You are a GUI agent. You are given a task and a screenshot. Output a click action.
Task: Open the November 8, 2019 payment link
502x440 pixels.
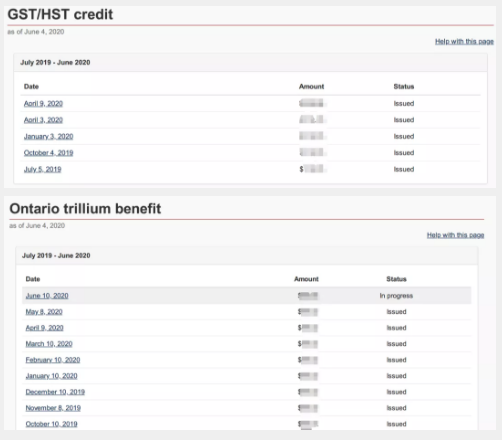[x=53, y=408]
